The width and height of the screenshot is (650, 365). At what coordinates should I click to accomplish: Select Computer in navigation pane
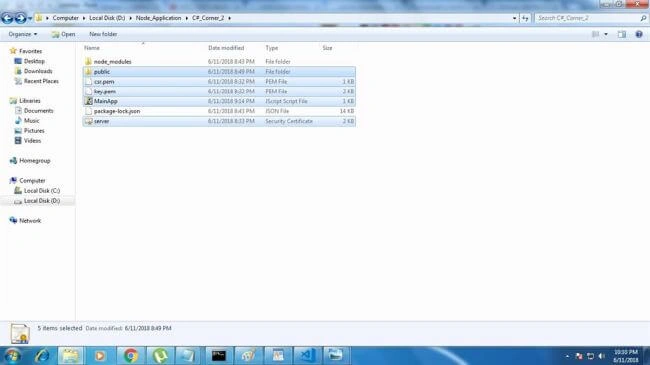click(32, 180)
